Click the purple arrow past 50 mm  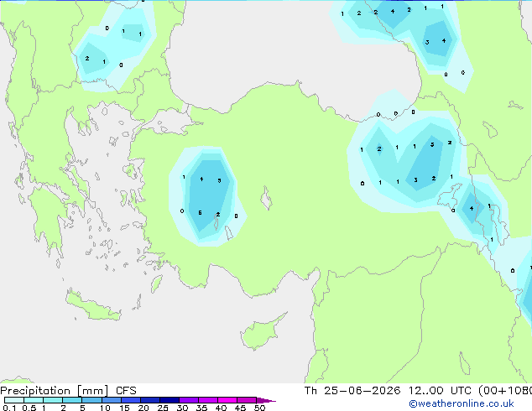click(x=266, y=400)
